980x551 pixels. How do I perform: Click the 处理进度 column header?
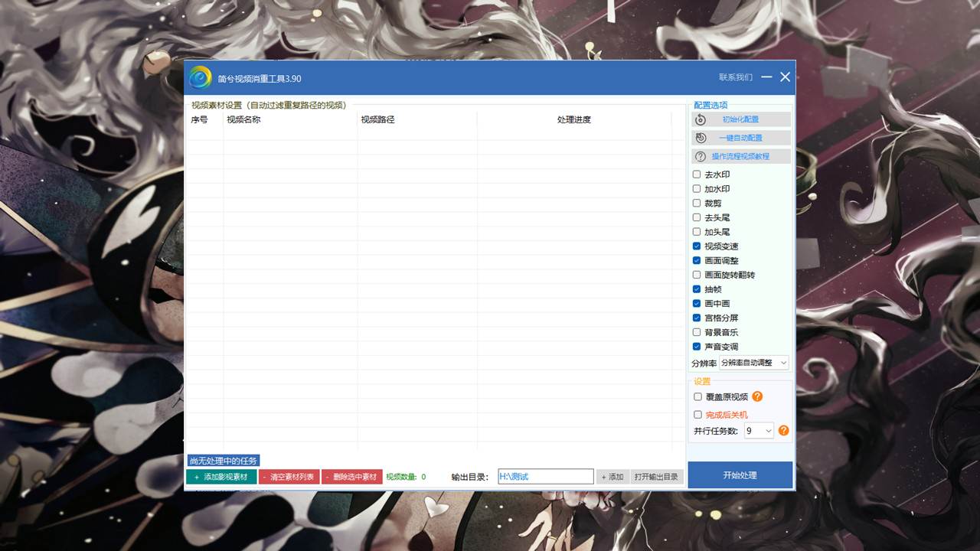[574, 119]
